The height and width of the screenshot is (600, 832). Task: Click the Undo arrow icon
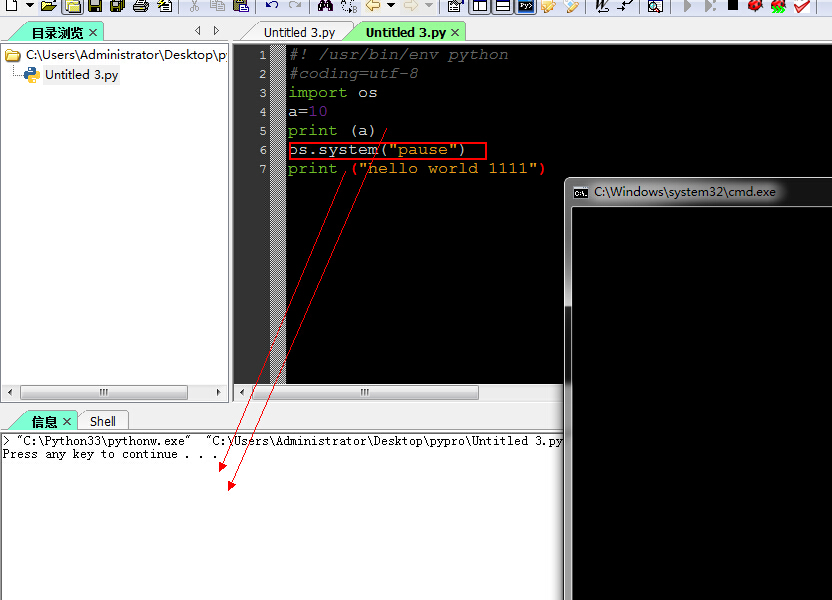coord(272,6)
